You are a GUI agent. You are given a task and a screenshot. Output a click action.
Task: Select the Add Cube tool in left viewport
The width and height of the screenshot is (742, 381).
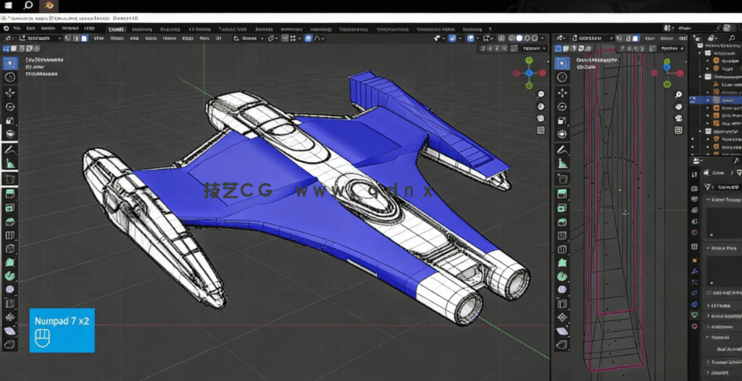pyautogui.click(x=10, y=179)
